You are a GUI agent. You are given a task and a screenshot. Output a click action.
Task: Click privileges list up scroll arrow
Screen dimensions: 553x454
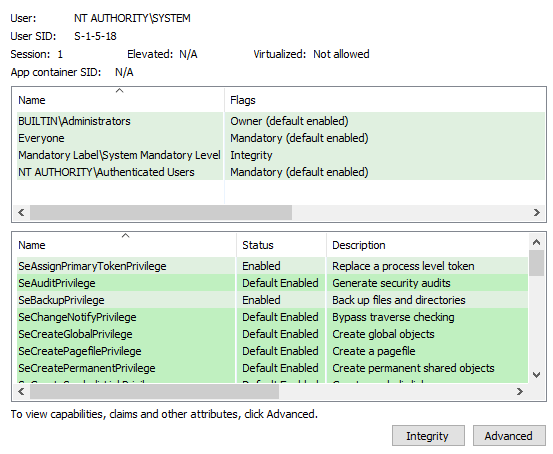536,242
